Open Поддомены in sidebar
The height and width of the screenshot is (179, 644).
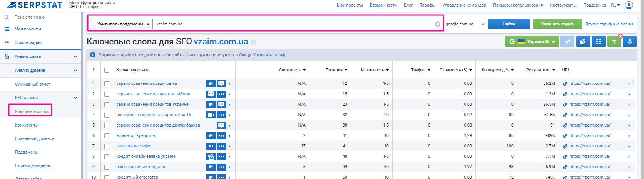pyautogui.click(x=27, y=152)
